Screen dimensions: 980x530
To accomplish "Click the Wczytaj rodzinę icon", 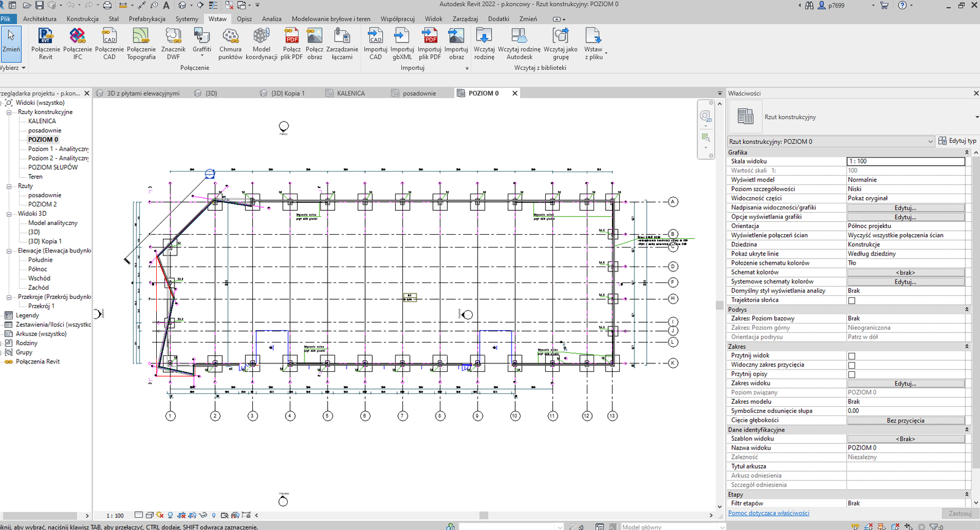I will click(484, 43).
